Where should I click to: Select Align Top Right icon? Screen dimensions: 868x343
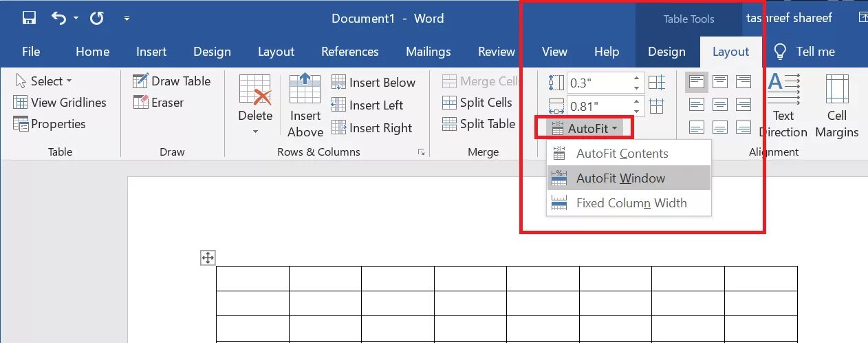tap(744, 82)
